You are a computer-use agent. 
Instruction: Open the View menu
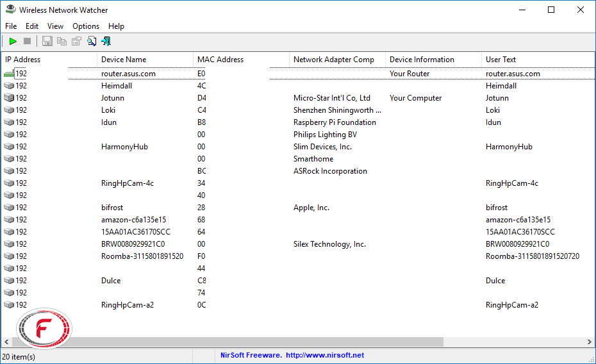[x=55, y=26]
